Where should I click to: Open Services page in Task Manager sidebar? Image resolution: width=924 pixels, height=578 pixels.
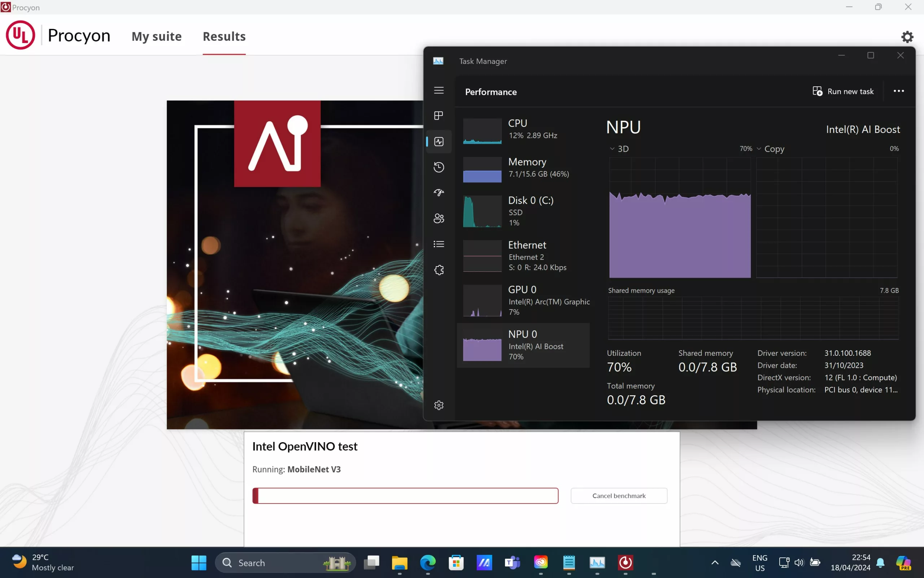[439, 270]
